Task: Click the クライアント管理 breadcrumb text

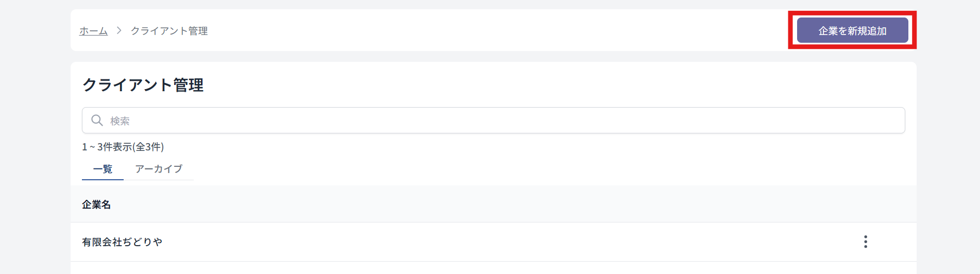Action: click(169, 31)
